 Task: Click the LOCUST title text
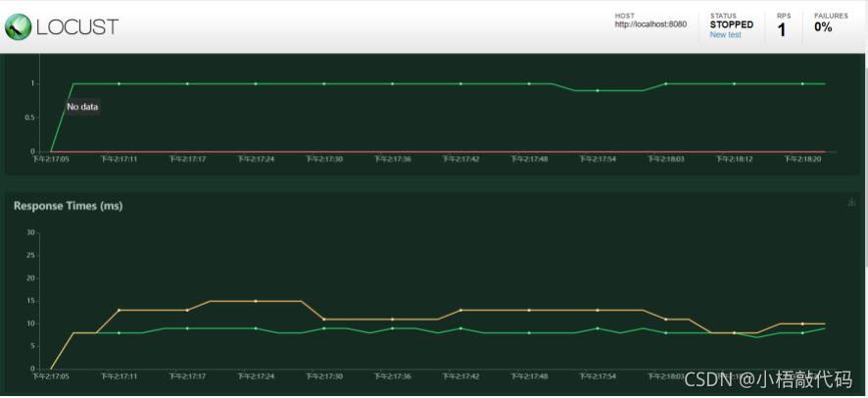[77, 27]
